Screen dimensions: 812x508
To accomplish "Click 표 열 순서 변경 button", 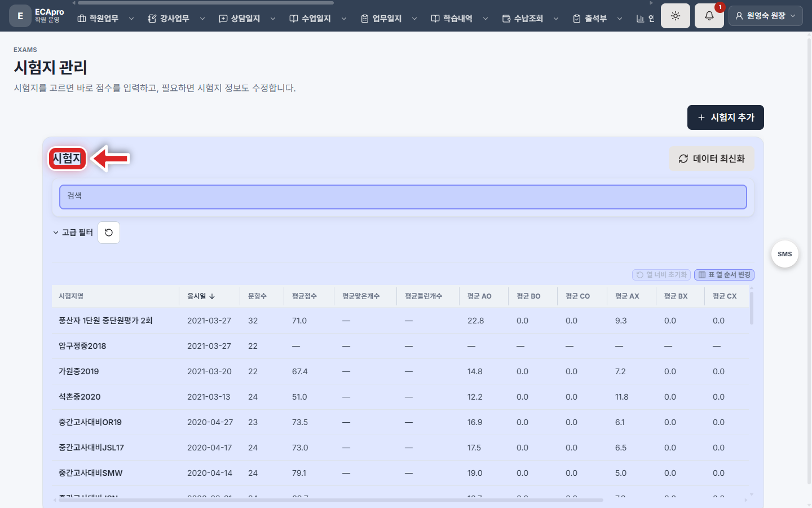I will click(724, 275).
